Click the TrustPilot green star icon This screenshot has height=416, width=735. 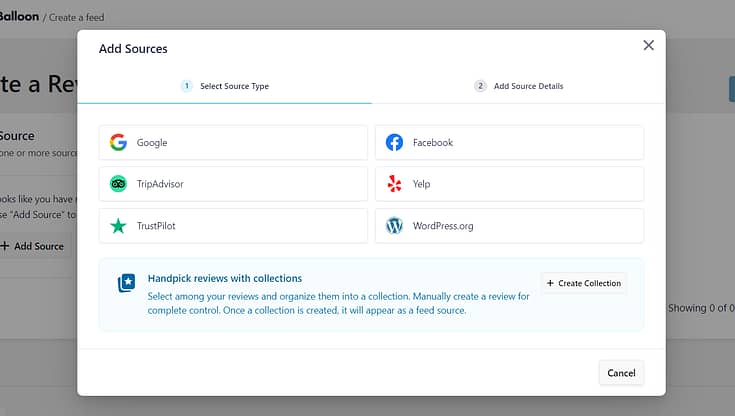click(118, 226)
